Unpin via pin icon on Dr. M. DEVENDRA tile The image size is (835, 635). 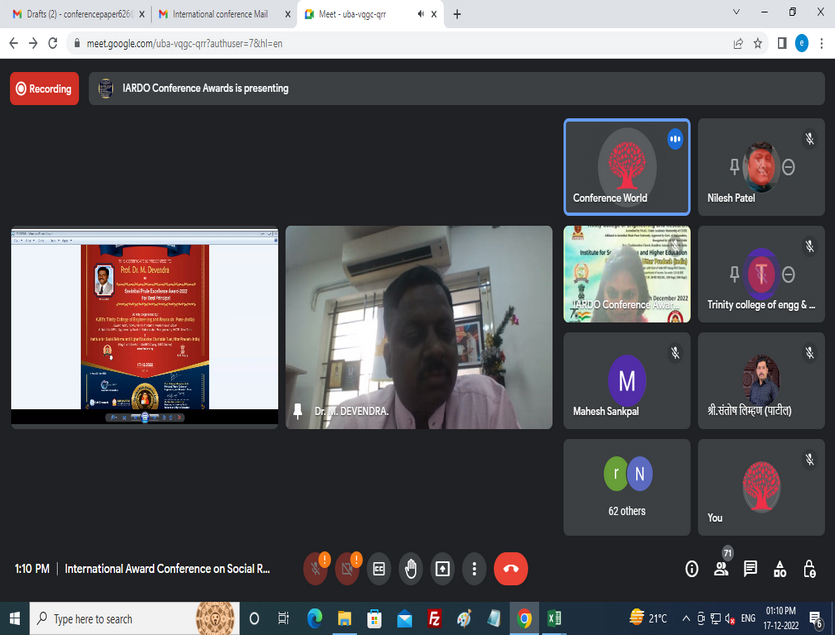coord(297,411)
